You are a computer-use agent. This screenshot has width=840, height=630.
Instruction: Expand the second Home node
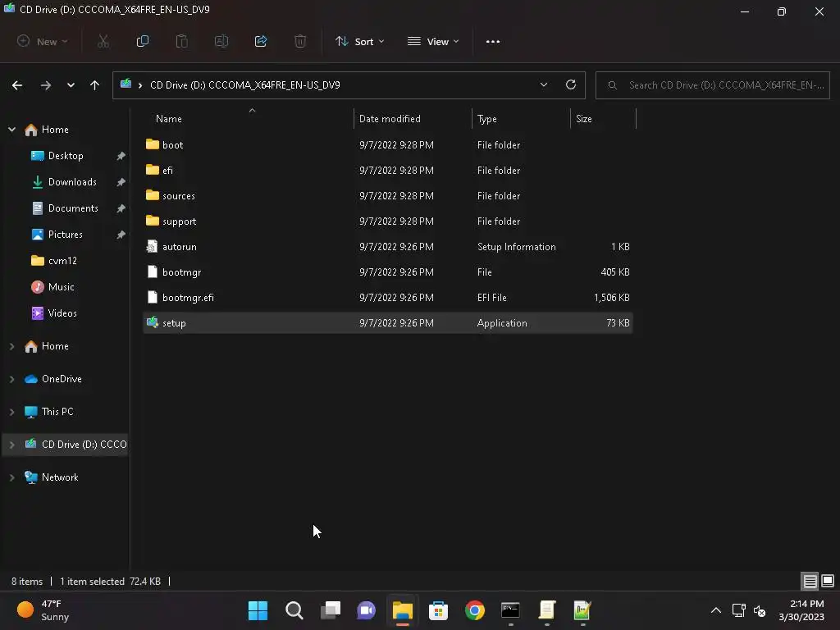click(11, 346)
